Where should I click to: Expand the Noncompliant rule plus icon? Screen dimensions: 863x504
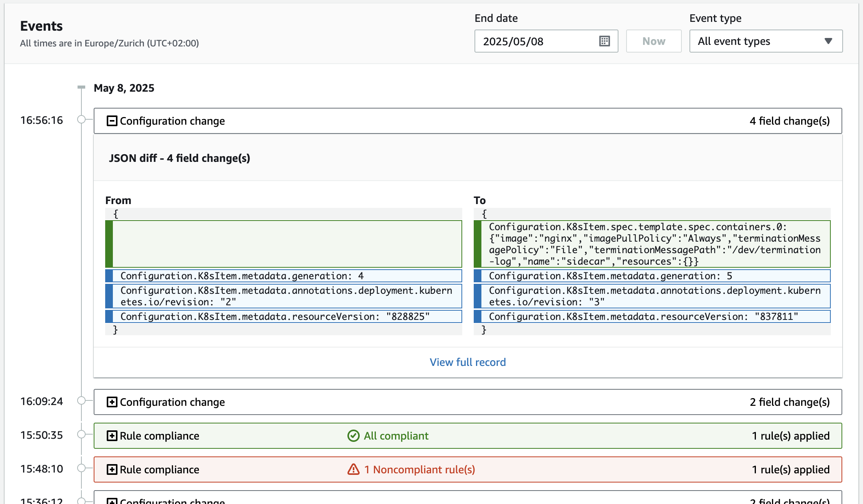coord(112,469)
